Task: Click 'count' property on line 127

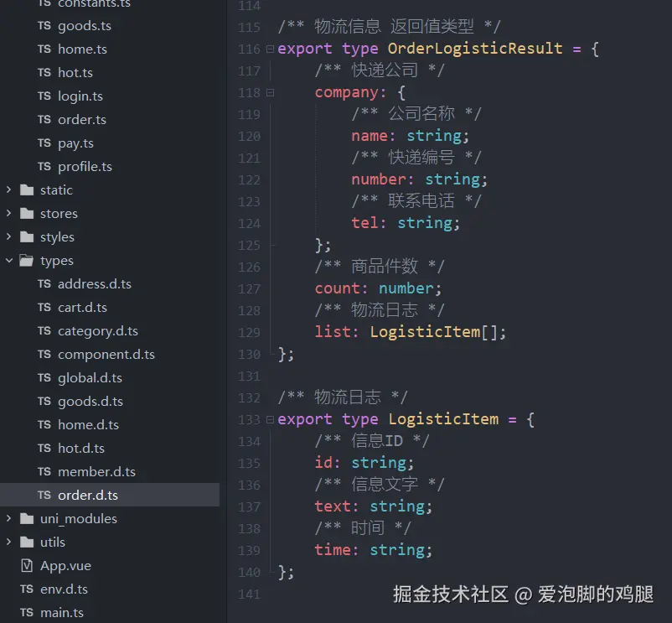Action: pyautogui.click(x=338, y=288)
